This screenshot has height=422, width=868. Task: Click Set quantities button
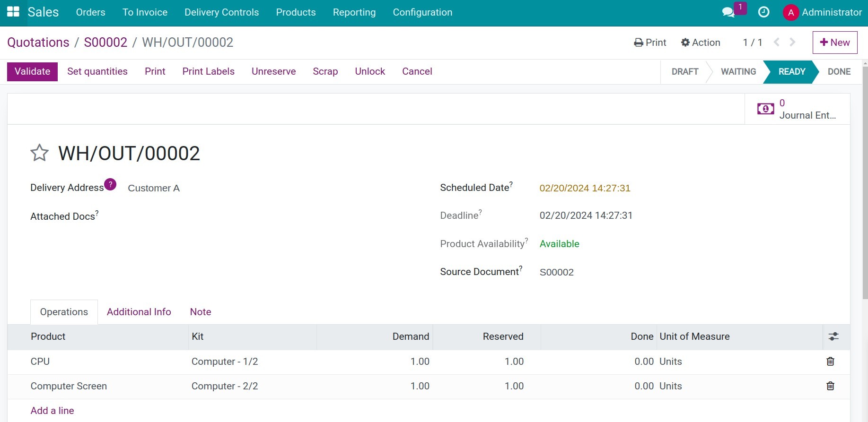(97, 72)
